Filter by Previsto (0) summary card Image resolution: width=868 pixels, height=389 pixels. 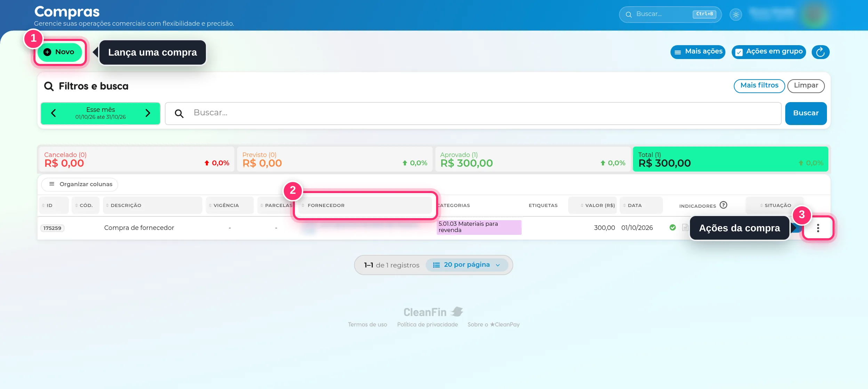[x=335, y=159]
